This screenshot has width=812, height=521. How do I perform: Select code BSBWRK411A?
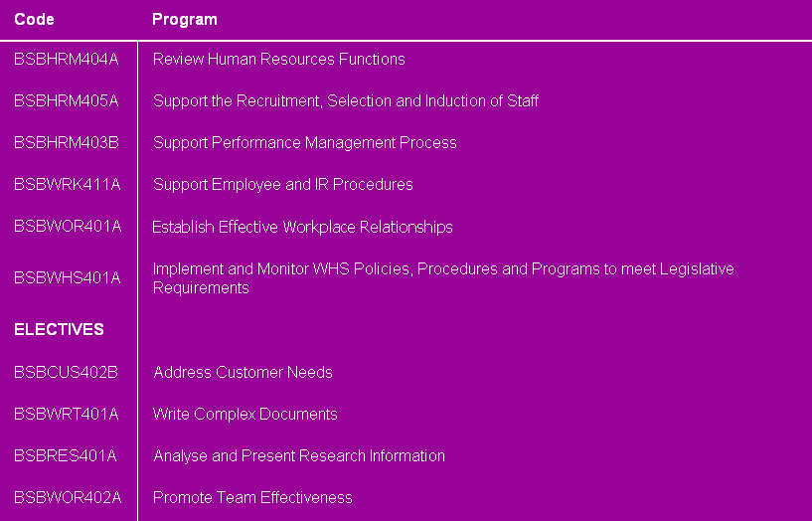pos(67,184)
